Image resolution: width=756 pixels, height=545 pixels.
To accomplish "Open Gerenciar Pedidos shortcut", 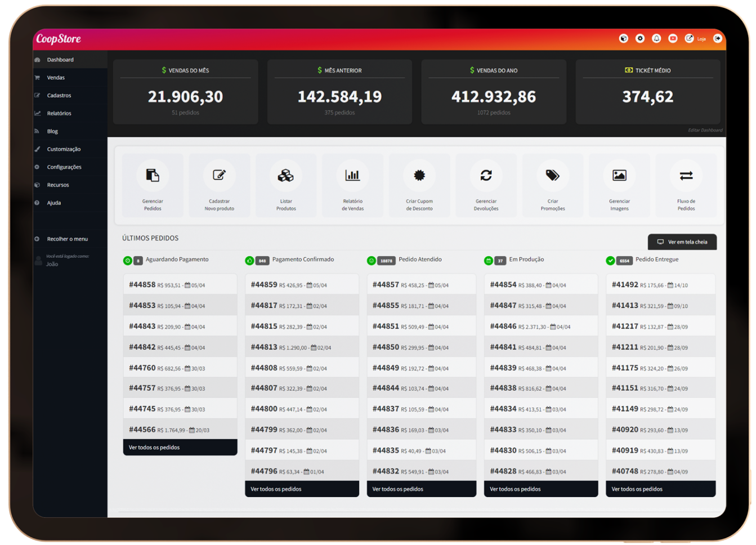I will 153,185.
